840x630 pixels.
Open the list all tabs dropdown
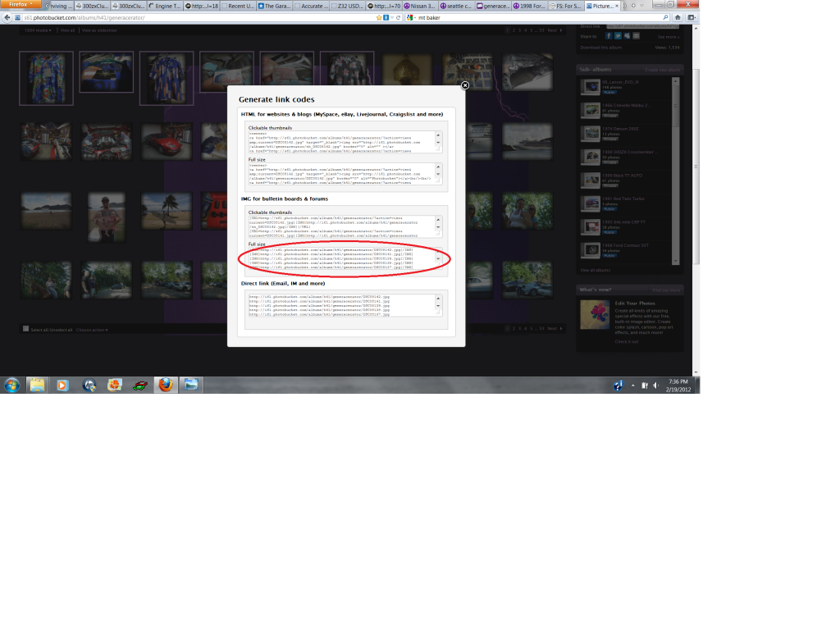641,6
